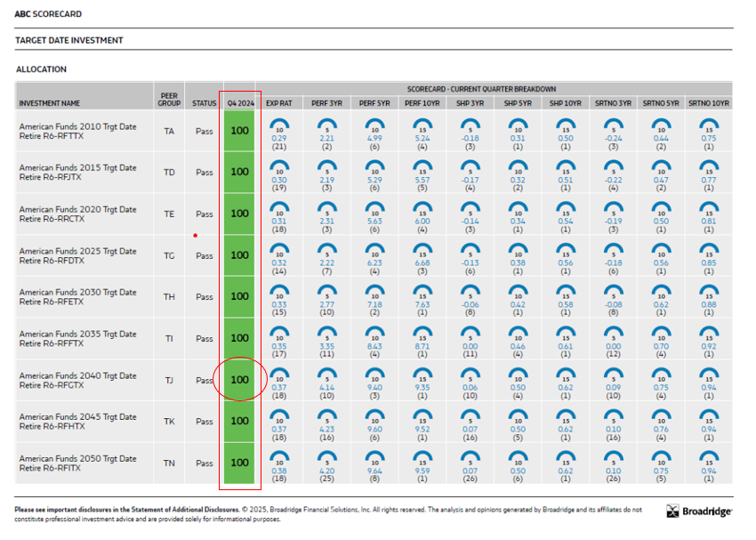
Task: Click the Broadridge logo icon
Action: (x=672, y=511)
